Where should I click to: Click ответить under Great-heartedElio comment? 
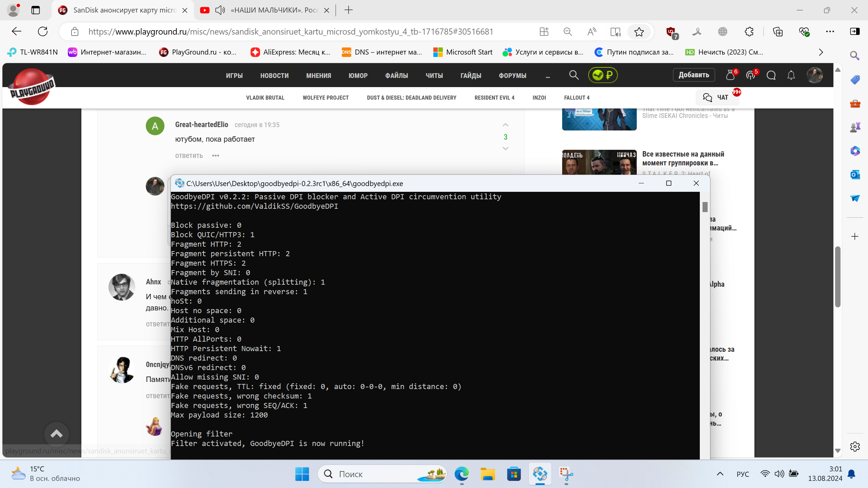click(x=189, y=156)
